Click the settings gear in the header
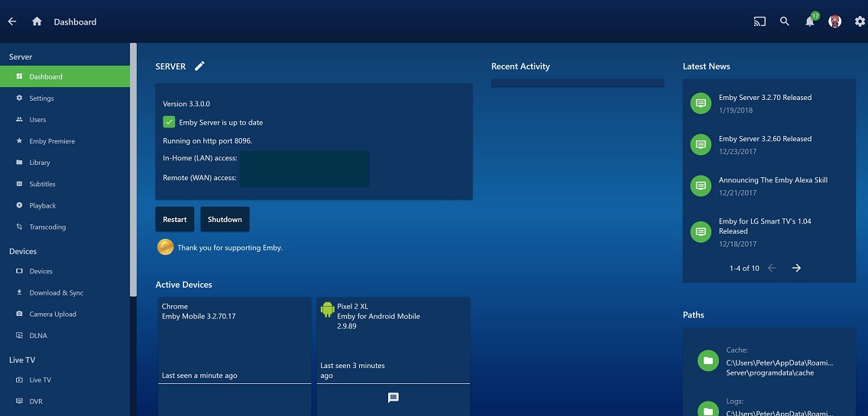This screenshot has width=868, height=416. [860, 22]
